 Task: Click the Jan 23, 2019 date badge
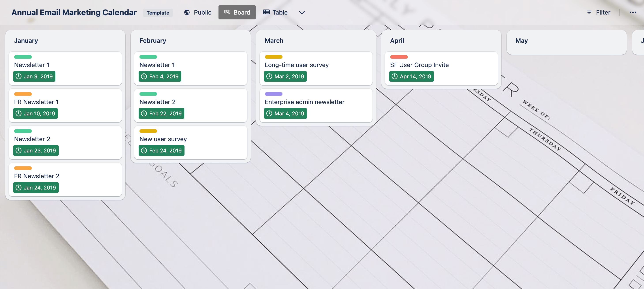tap(36, 150)
